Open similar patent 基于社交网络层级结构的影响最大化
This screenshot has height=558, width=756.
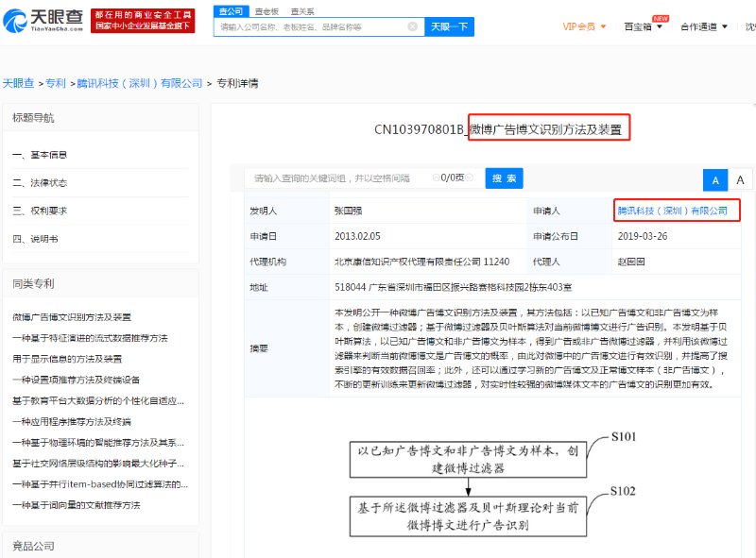[x=98, y=464]
